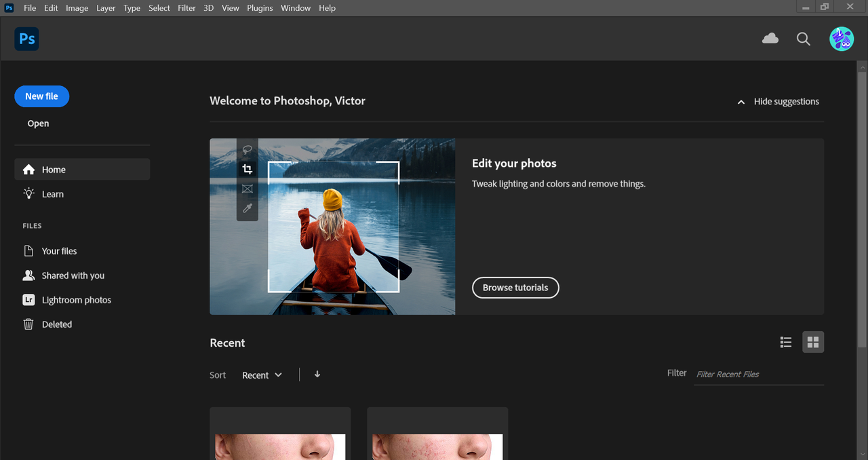Open the Deleted files label
The width and height of the screenshot is (868, 460).
(57, 324)
